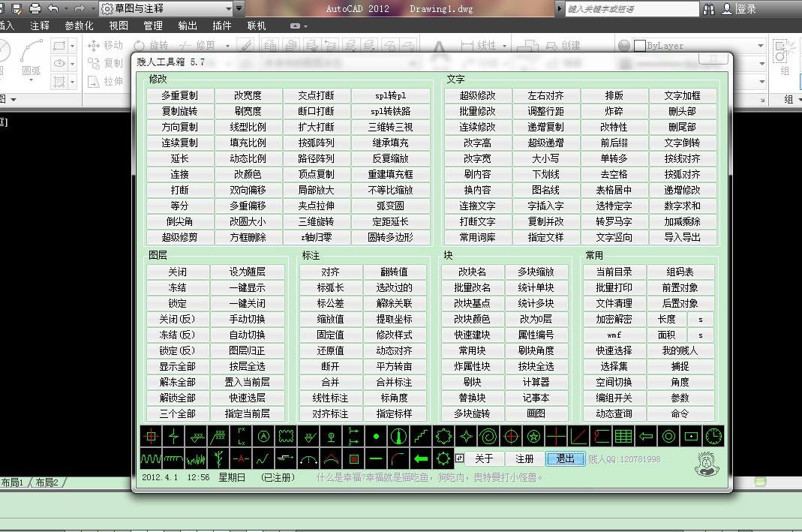The width and height of the screenshot is (802, 532).
Task: Click the red crosshair icon in toolbox
Action: click(151, 436)
